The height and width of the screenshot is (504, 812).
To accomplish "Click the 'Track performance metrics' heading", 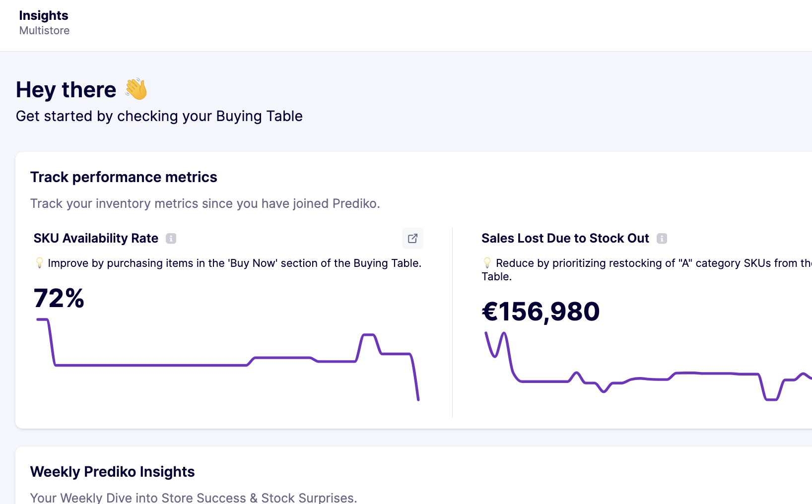I will (124, 177).
